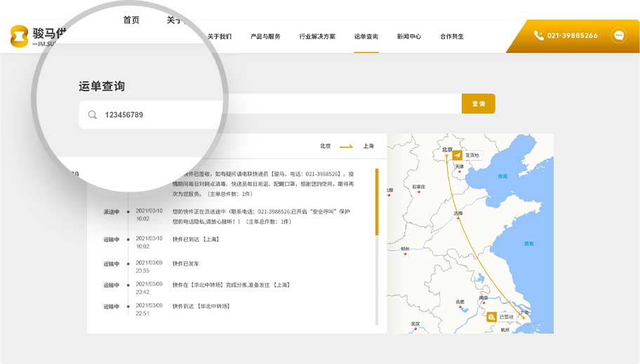Screen dimensions: 640x364
Task: Click the timeline dot beside 派送中 entry
Action: point(128,212)
